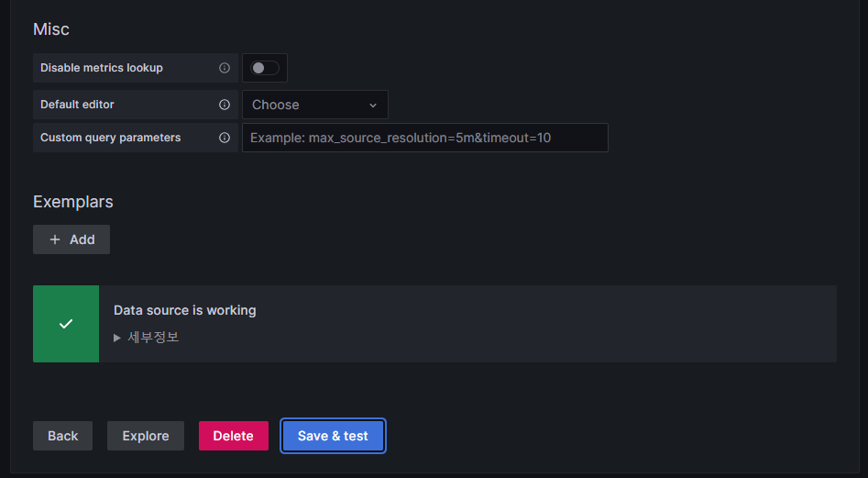Image resolution: width=868 pixels, height=478 pixels.
Task: Click Save & test button
Action: click(333, 436)
